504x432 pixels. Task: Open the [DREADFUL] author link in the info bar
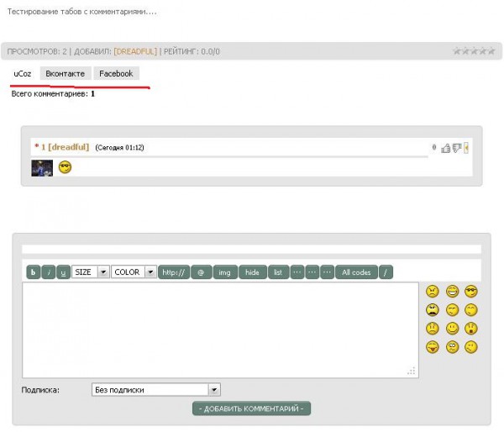point(135,51)
